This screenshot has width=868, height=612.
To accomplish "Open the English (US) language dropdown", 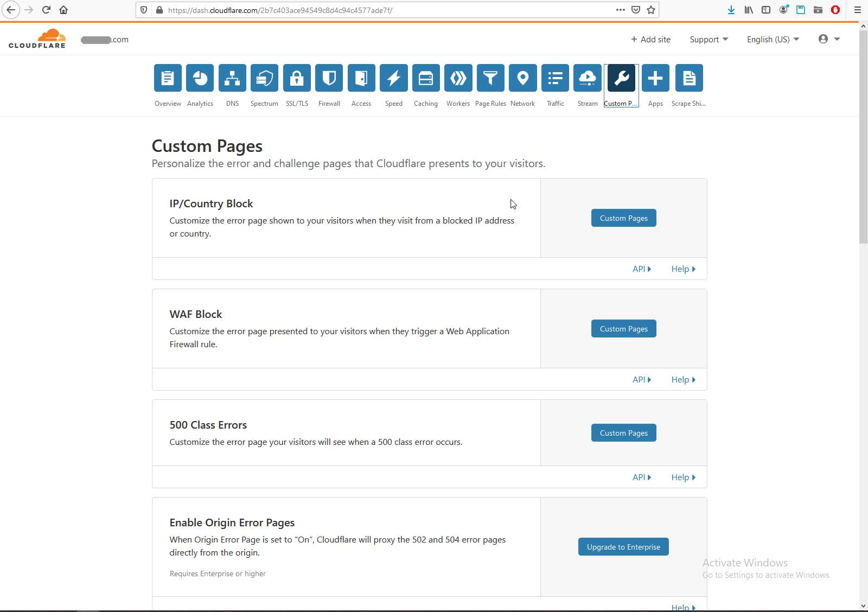I will [x=773, y=40].
